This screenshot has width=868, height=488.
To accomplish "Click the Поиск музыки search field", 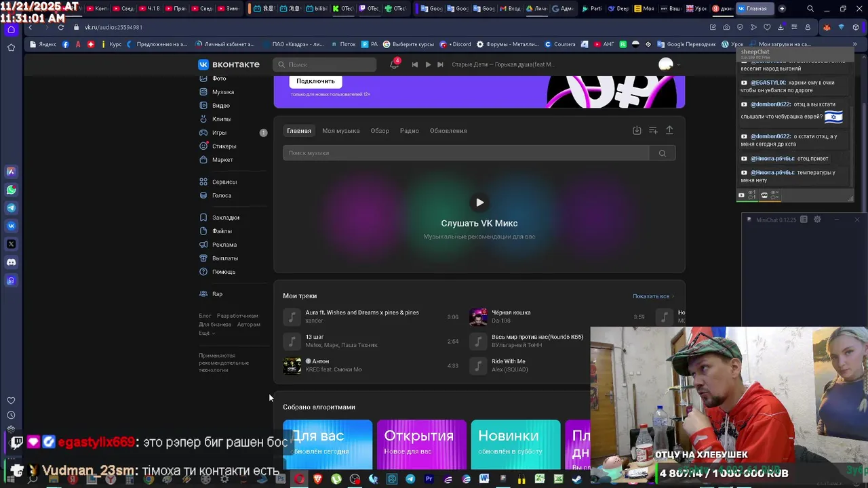I will pyautogui.click(x=466, y=153).
